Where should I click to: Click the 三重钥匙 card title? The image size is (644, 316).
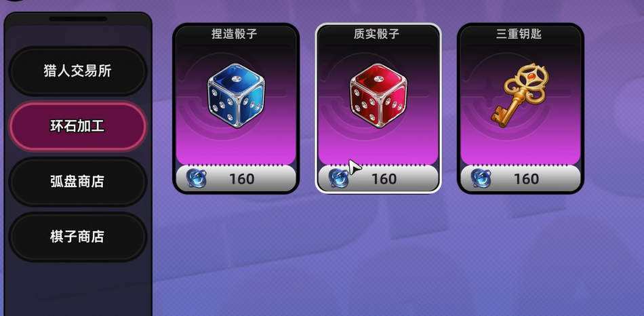[x=519, y=34]
